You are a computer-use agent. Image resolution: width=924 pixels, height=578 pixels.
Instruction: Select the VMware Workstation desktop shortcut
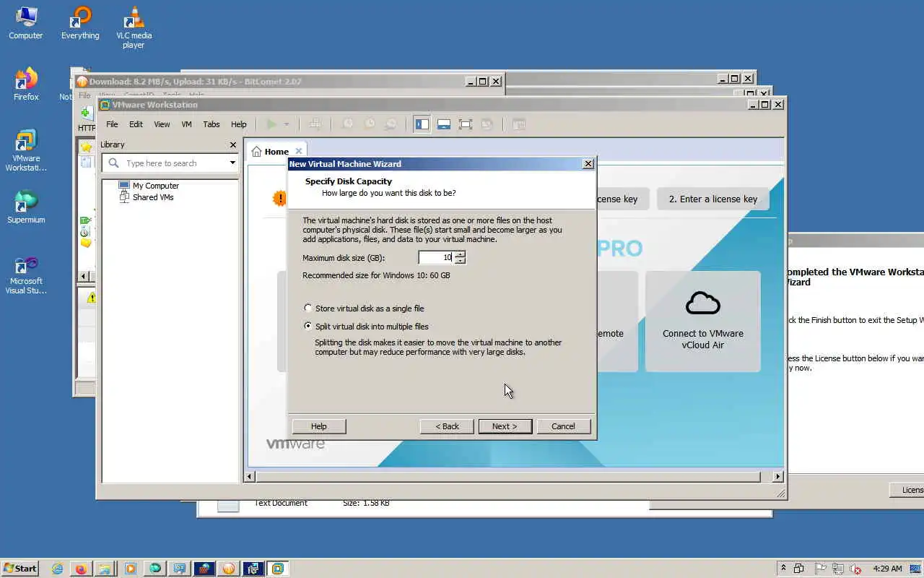click(26, 151)
